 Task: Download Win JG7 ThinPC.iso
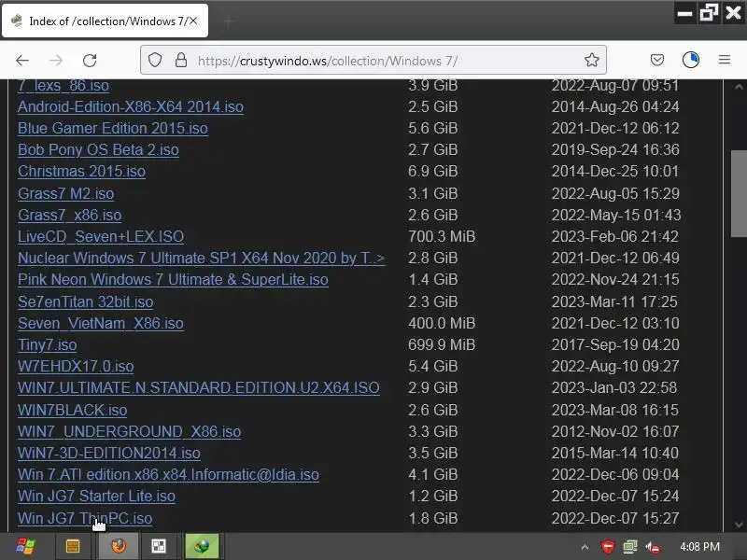(85, 518)
